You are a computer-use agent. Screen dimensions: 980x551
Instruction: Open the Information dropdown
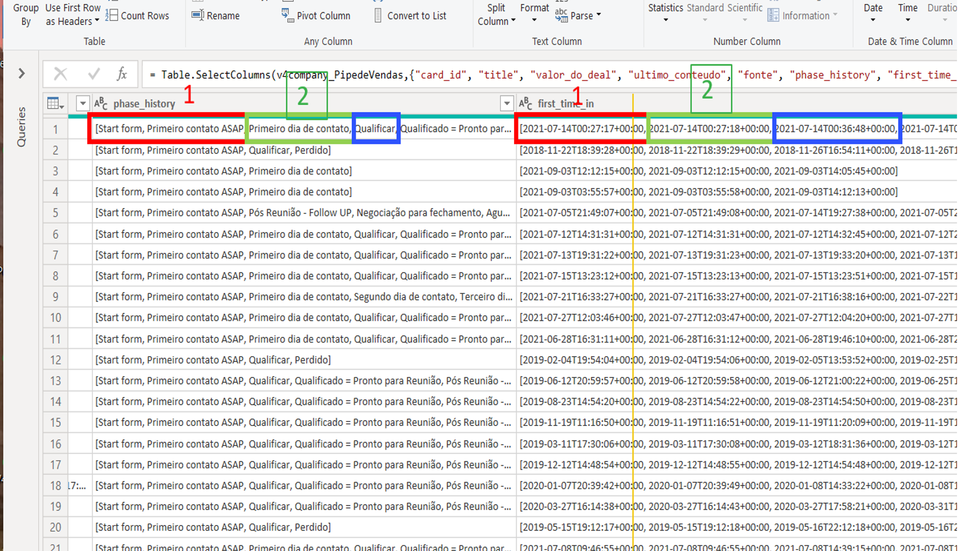[802, 15]
